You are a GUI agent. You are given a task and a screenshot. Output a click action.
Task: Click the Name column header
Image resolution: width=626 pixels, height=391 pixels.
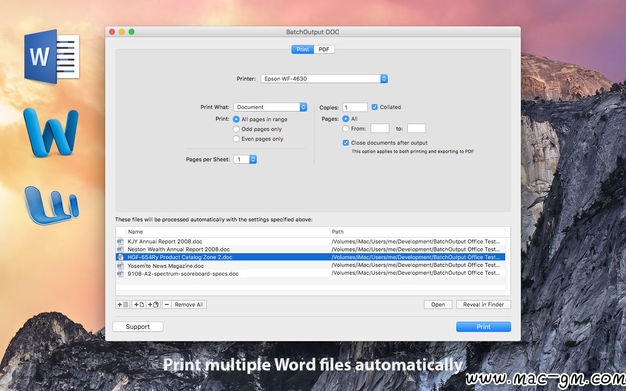[228, 232]
